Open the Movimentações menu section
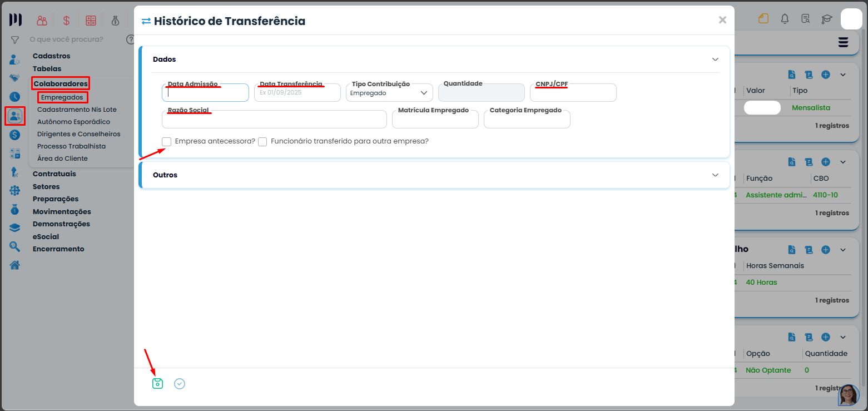Viewport: 868px width, 411px height. click(62, 211)
